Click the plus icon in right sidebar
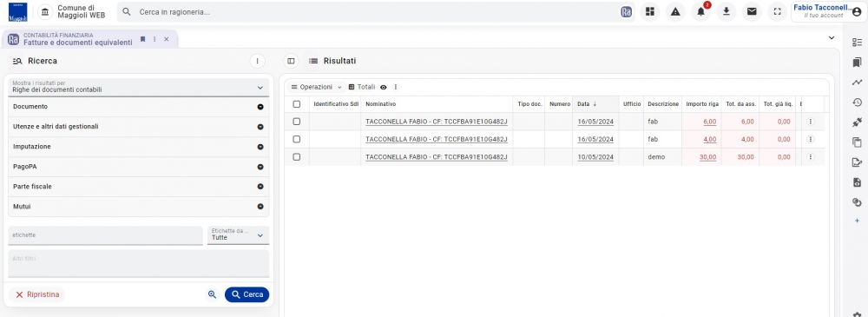This screenshot has width=868, height=317. [x=858, y=221]
